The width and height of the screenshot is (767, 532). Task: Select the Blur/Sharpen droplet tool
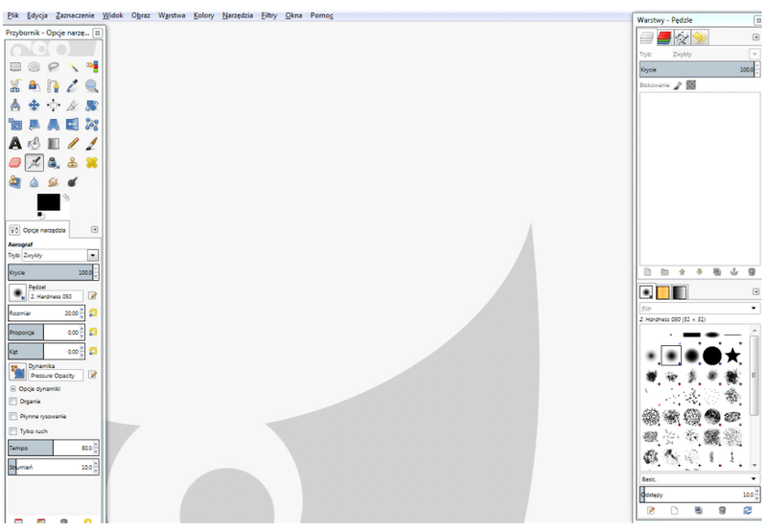point(35,182)
